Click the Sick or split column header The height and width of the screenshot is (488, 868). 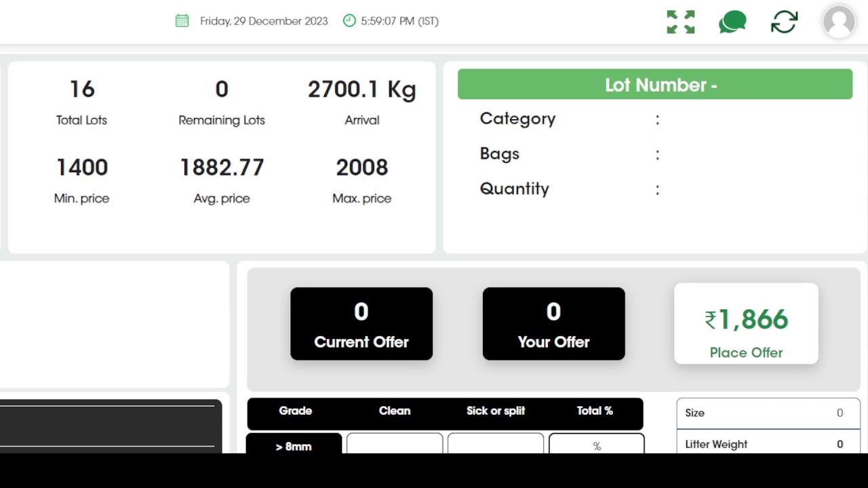click(496, 411)
